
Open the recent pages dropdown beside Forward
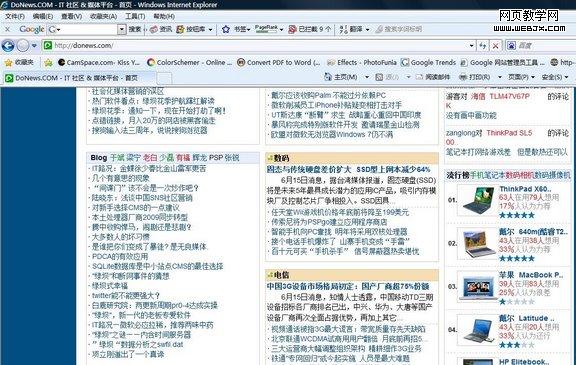(x=34, y=46)
